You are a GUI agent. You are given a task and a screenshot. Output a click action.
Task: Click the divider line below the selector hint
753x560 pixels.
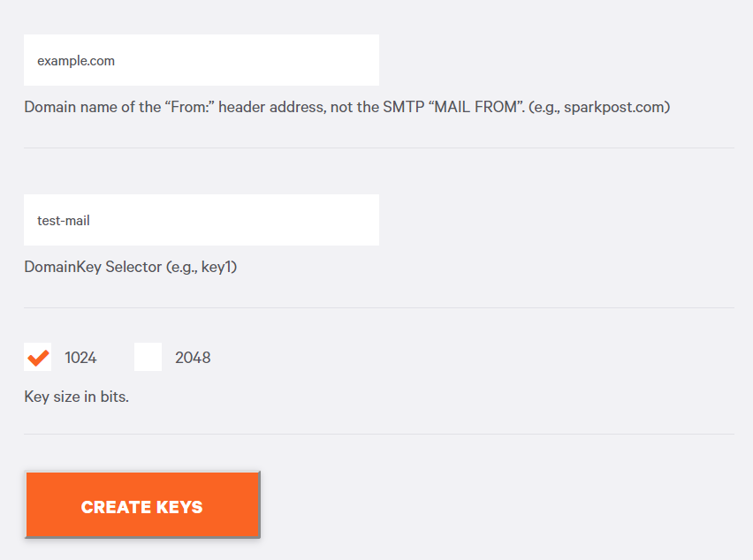[x=378, y=307]
